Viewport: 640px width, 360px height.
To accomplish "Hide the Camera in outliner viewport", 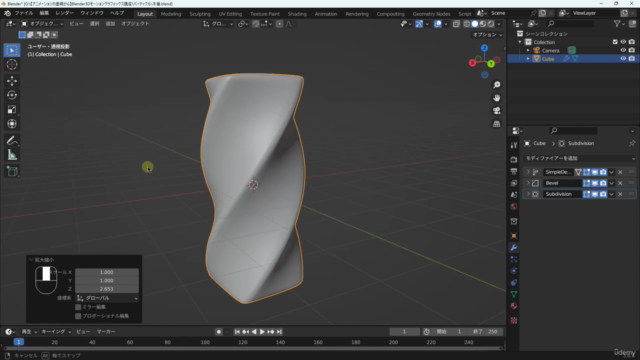I will [x=623, y=50].
